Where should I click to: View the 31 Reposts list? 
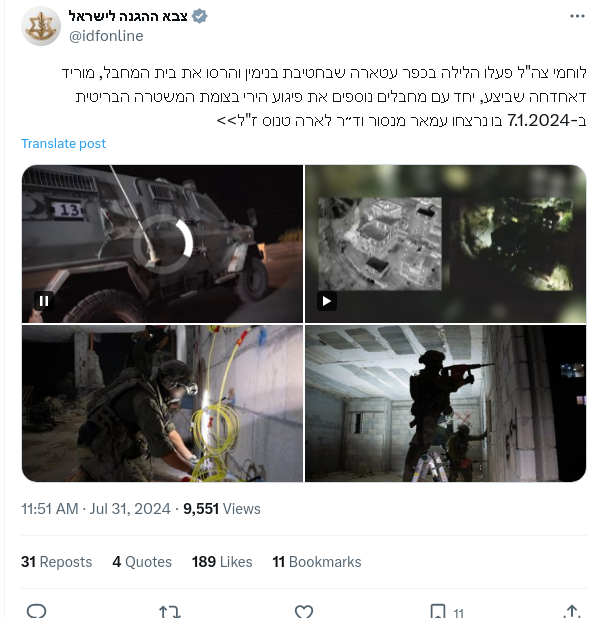coord(56,562)
